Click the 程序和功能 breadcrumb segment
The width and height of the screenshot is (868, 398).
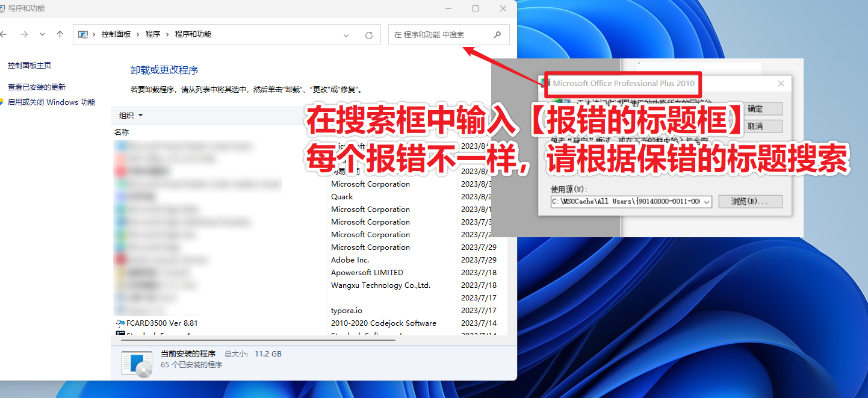click(x=193, y=35)
